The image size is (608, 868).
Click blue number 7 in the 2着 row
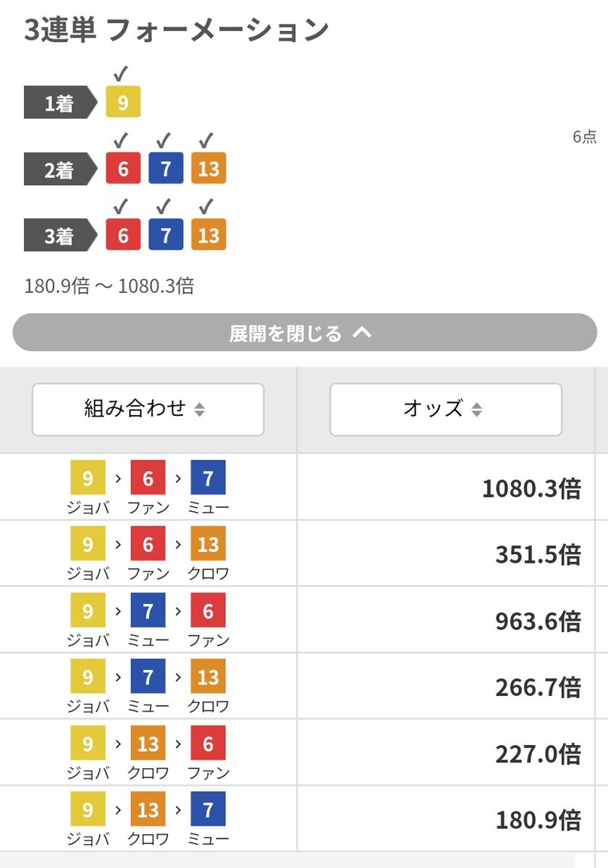(166, 169)
